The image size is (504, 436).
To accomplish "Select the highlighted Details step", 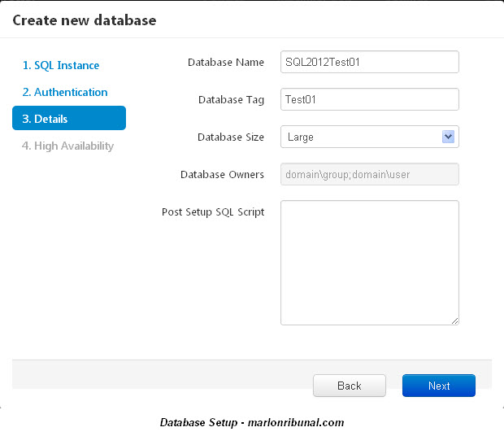I will 68,119.
